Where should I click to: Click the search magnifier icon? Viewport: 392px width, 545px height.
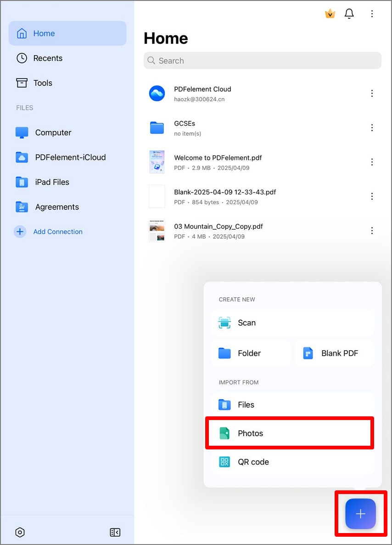point(151,61)
